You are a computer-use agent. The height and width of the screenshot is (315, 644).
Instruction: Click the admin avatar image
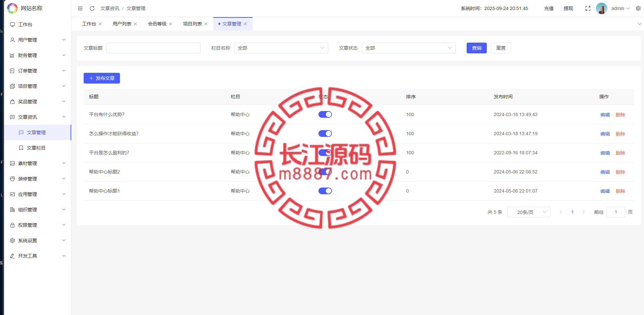click(602, 8)
